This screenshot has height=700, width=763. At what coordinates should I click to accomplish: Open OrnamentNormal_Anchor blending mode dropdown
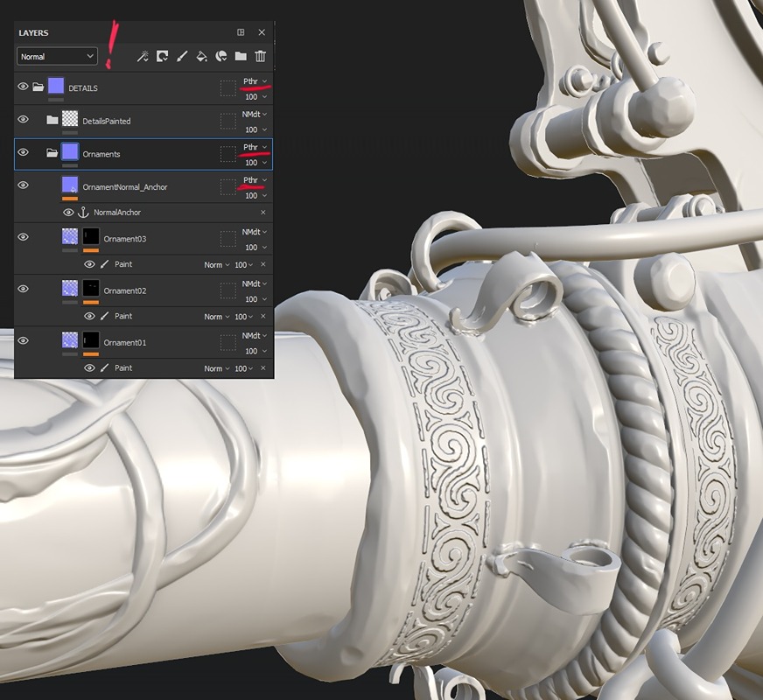click(x=255, y=180)
